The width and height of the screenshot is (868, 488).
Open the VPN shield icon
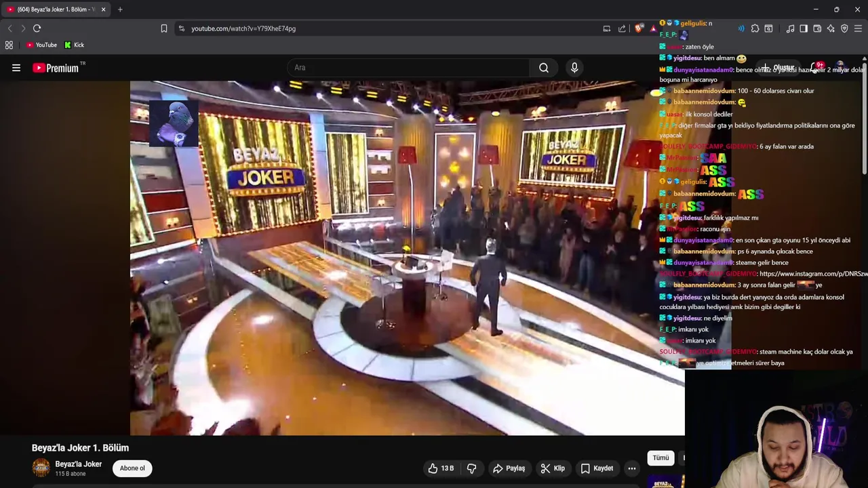point(844,28)
